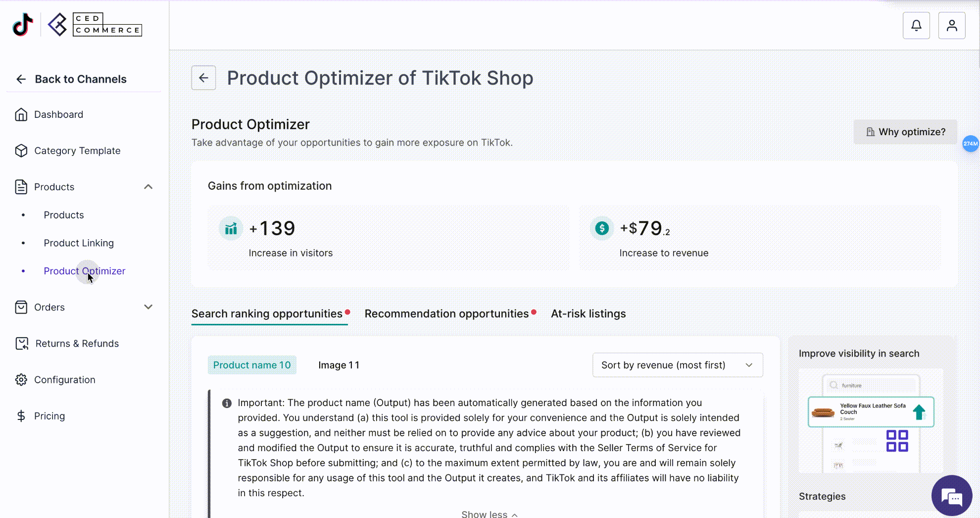Open the notifications bell
This screenshot has width=980, height=518.
[916, 25]
